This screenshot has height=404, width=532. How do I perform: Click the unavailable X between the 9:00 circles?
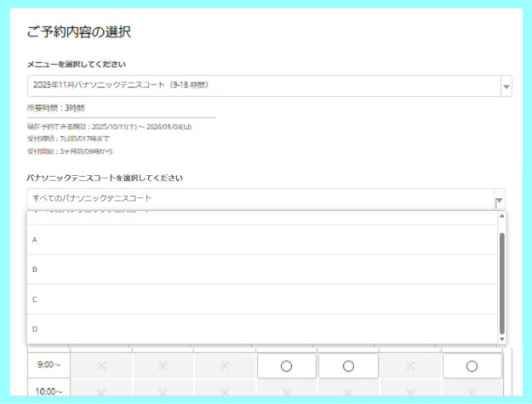click(409, 366)
